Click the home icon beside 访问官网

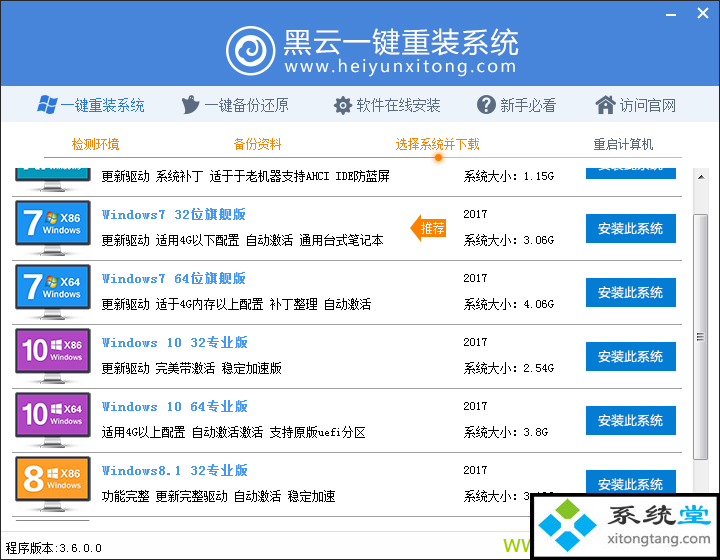(x=605, y=105)
